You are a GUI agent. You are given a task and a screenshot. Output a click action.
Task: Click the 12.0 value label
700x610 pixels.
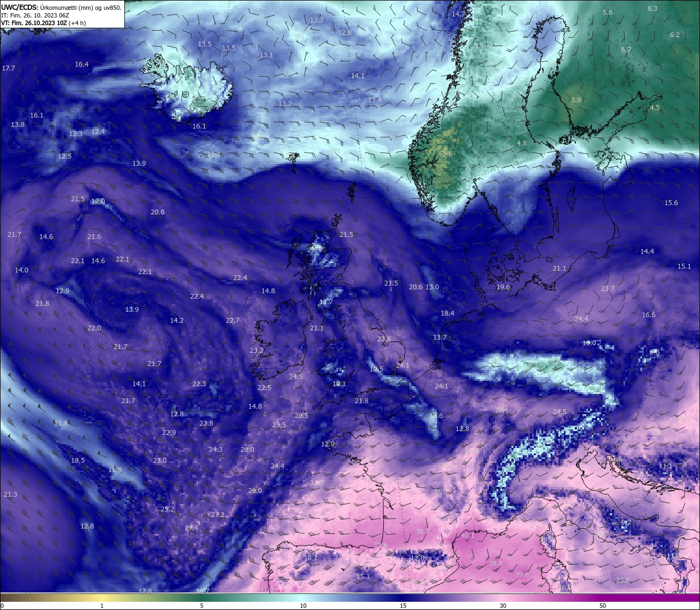tap(98, 201)
